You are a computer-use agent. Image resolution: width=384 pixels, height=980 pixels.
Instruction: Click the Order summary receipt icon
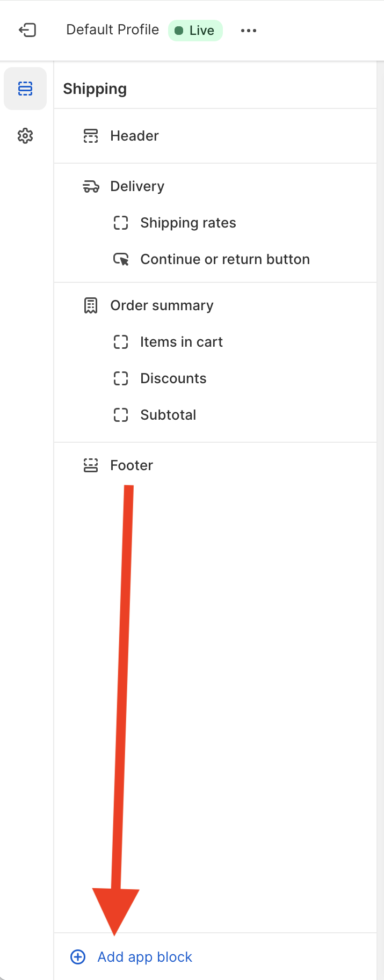[x=91, y=305]
